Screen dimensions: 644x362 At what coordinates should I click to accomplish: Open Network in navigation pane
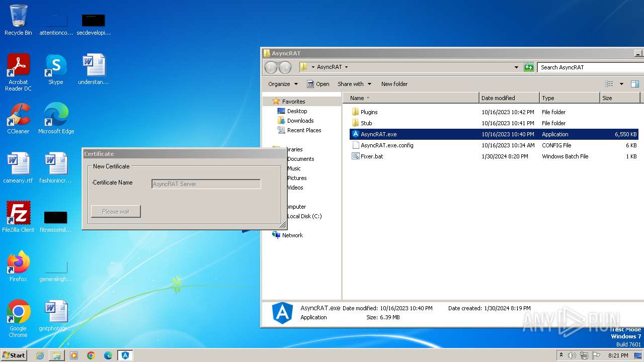[x=288, y=235]
